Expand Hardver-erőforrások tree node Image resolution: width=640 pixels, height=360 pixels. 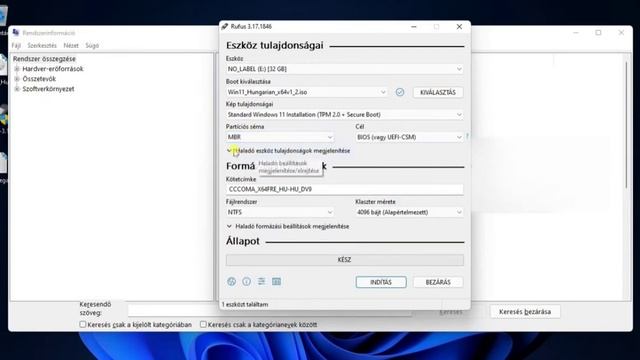[17, 69]
